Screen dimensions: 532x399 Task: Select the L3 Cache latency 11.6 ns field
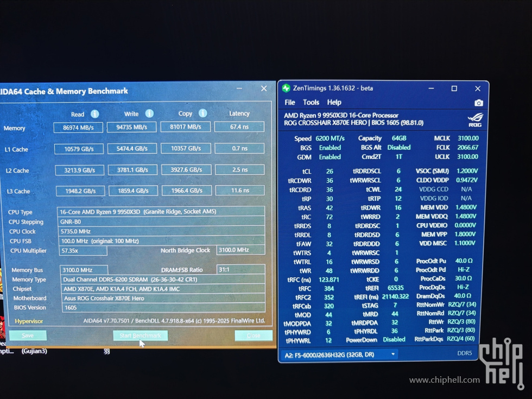(x=240, y=191)
